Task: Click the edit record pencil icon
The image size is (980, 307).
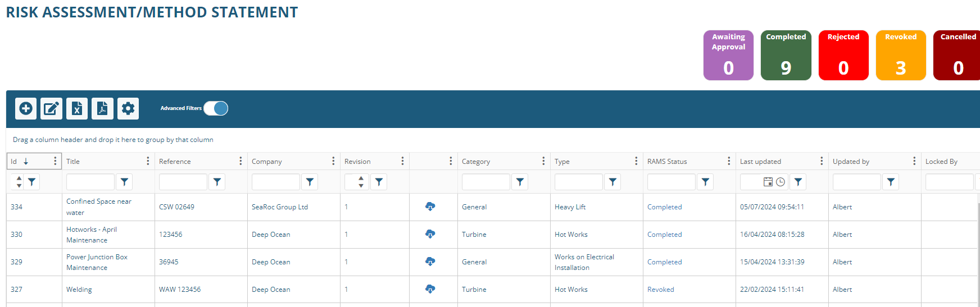Action: pyautogui.click(x=52, y=108)
